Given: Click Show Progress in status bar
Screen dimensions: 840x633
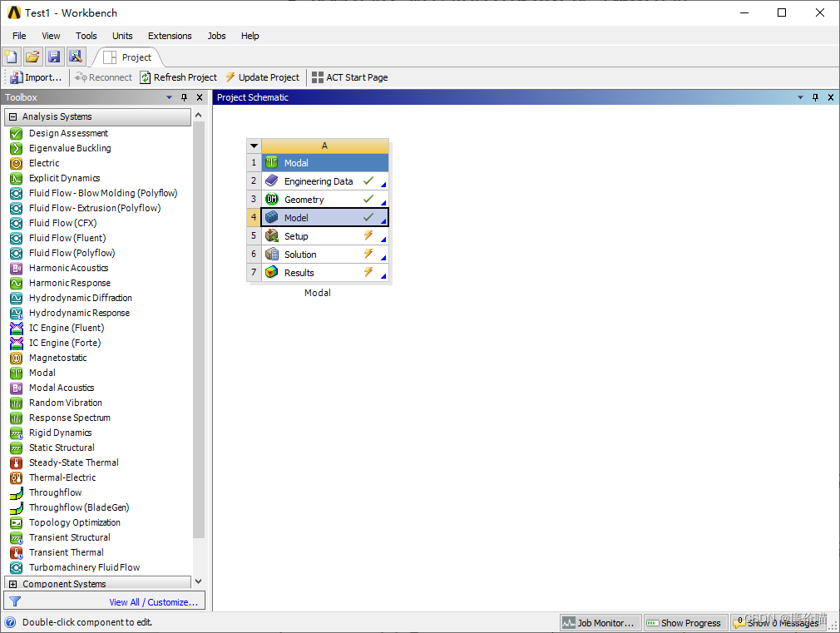Looking at the screenshot, I should 685,623.
